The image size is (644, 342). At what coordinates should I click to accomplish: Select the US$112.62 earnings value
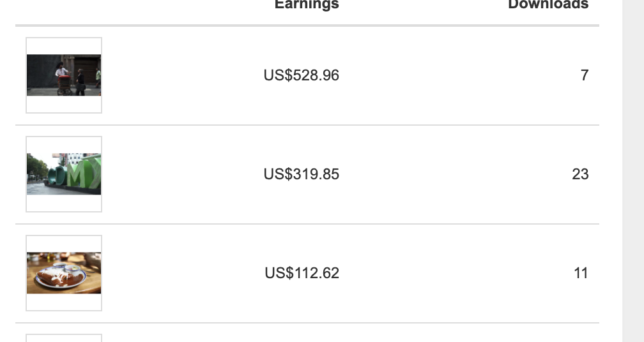(302, 272)
